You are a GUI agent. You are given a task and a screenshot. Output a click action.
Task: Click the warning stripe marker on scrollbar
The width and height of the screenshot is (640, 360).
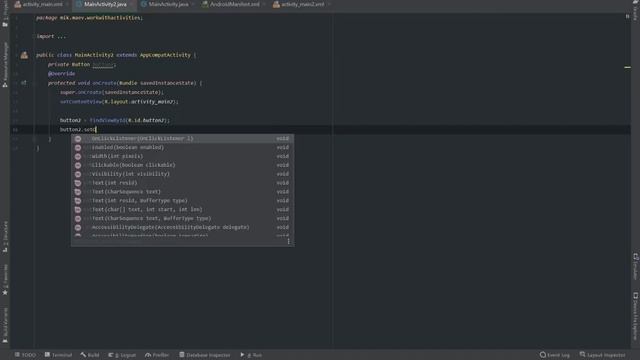[627, 67]
